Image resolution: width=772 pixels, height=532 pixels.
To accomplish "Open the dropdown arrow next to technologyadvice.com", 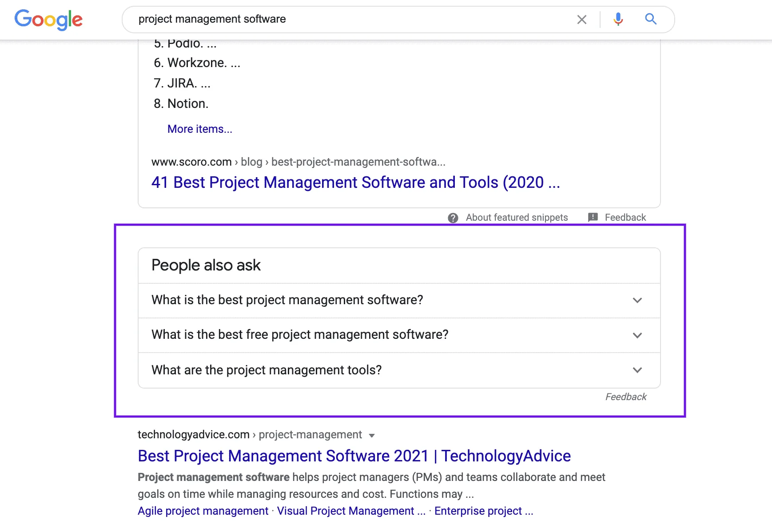I will 372,436.
